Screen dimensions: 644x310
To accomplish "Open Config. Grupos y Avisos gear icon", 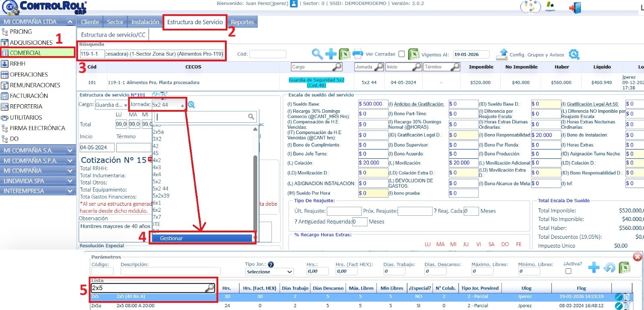I will [x=574, y=54].
